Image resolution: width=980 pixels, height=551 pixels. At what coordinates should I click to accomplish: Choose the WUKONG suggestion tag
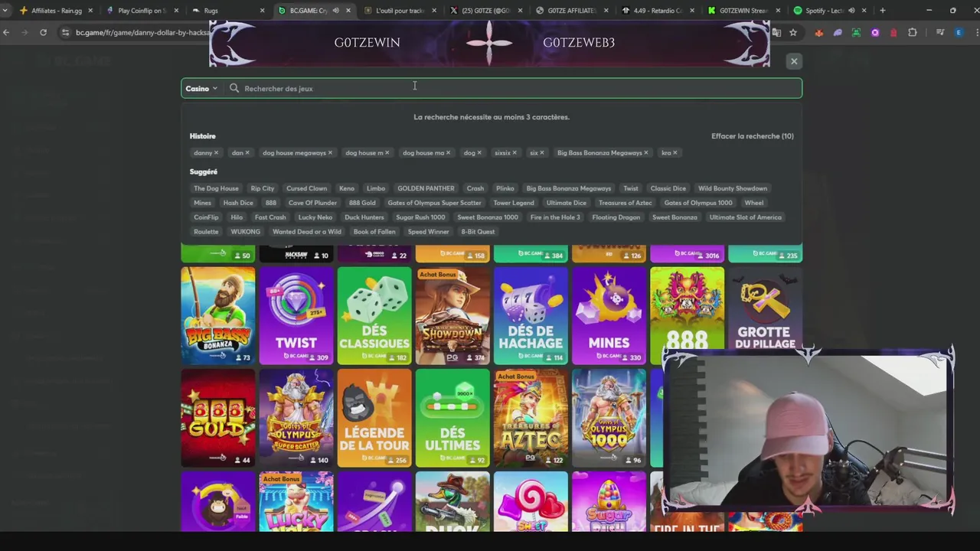point(245,232)
